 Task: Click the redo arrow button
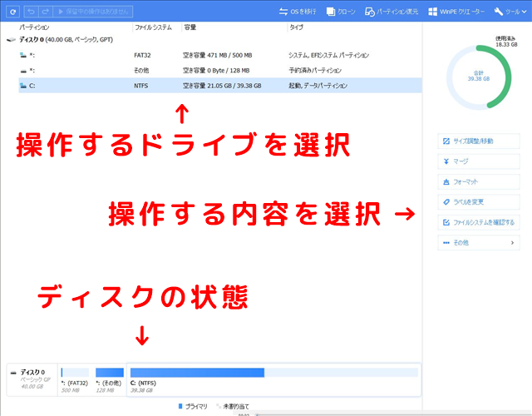tap(46, 12)
